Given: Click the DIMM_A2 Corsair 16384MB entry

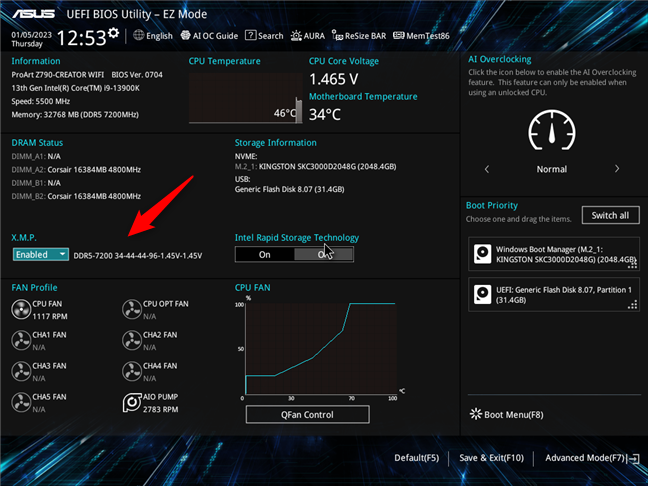Looking at the screenshot, I should point(76,170).
